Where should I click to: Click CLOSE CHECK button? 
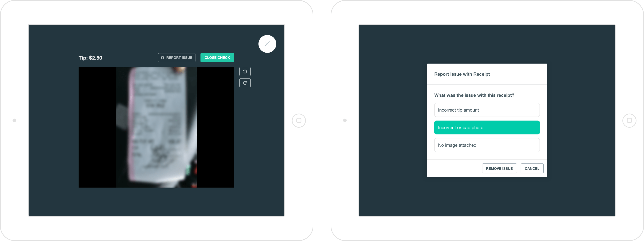coord(218,57)
